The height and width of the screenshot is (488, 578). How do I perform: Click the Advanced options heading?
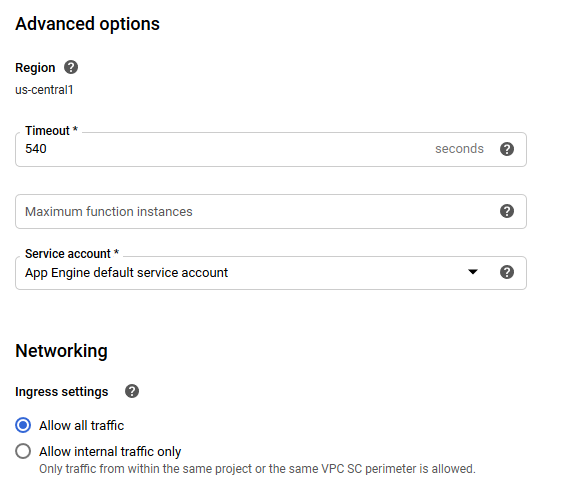tap(87, 24)
